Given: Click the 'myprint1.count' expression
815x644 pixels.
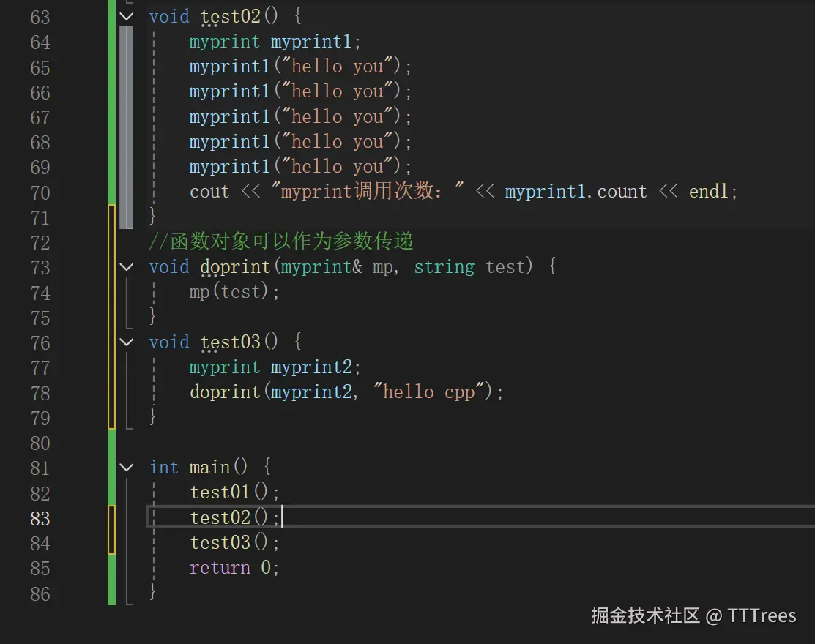Looking at the screenshot, I should click(576, 192).
